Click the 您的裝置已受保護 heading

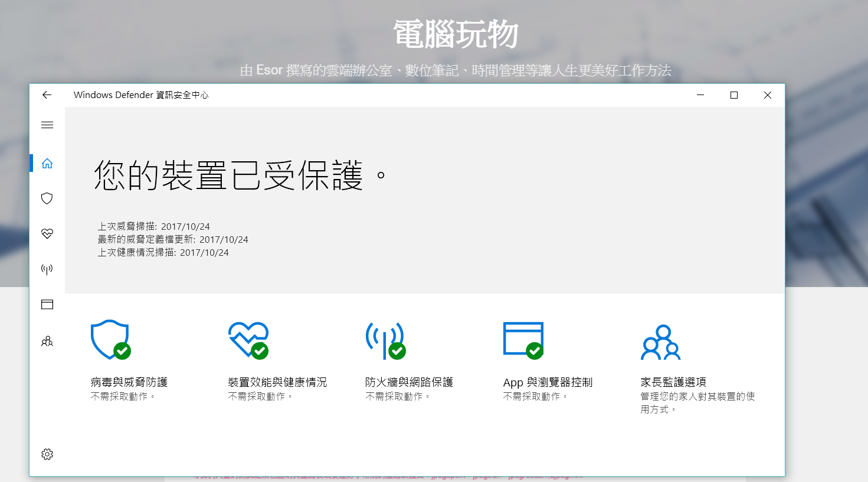240,175
